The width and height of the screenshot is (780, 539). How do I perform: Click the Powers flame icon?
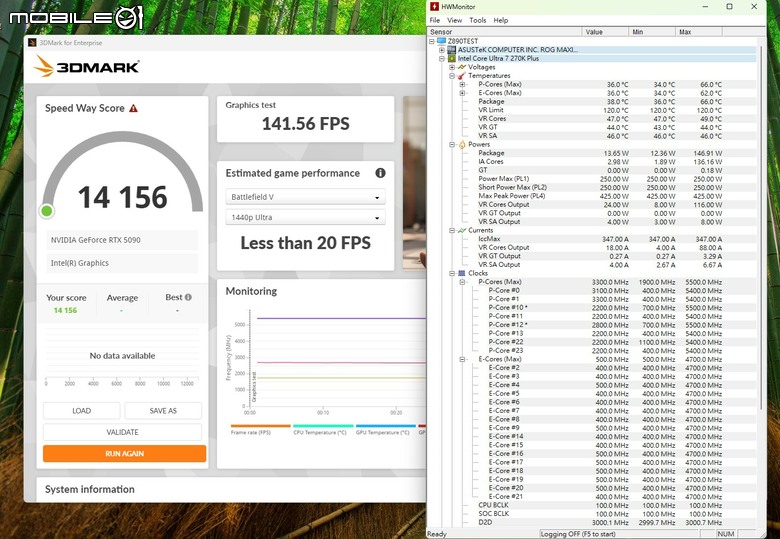[x=462, y=144]
